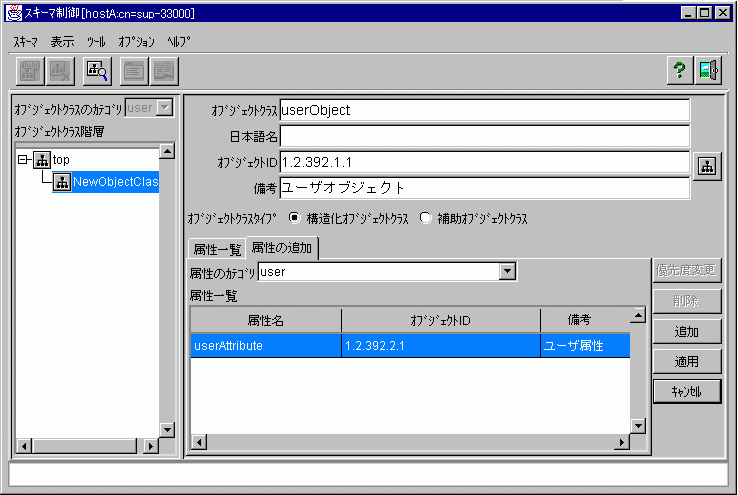
Task: Click the オブジェクトID column header
Action: [441, 320]
